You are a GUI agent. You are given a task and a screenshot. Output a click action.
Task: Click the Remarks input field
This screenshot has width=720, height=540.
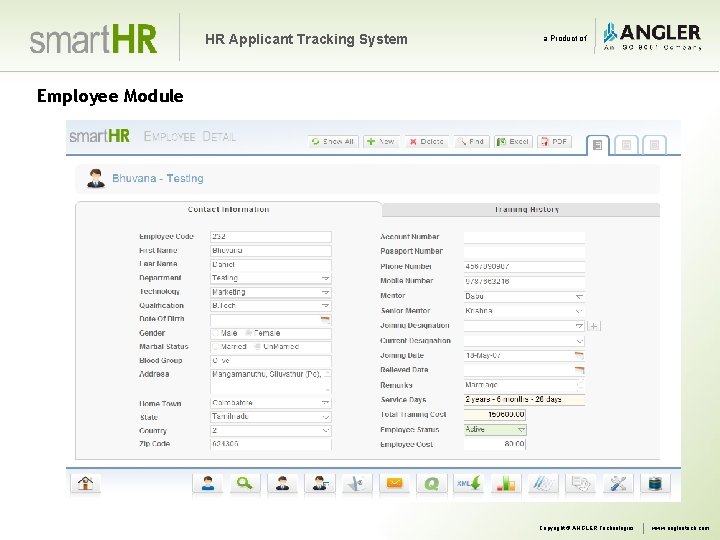pyautogui.click(x=524, y=385)
